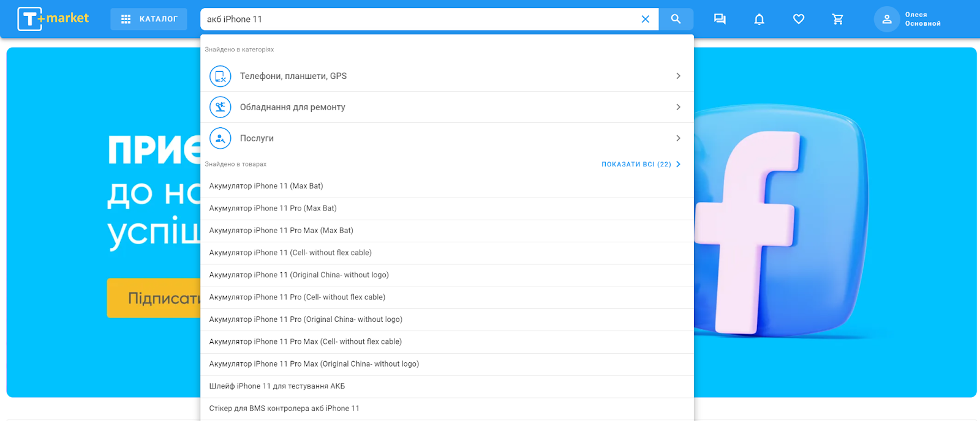This screenshot has width=980, height=421.
Task: Select category Телефони, планшети, GPS
Action: pyautogui.click(x=447, y=76)
